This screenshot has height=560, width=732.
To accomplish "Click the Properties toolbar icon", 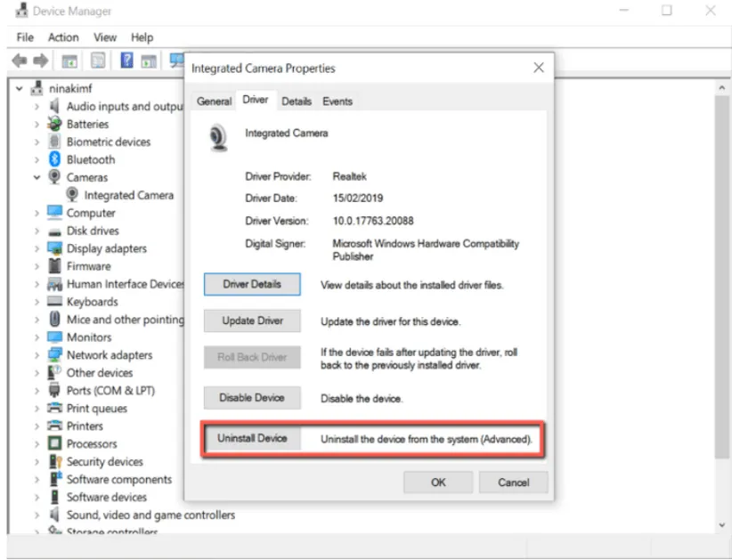I will [98, 61].
